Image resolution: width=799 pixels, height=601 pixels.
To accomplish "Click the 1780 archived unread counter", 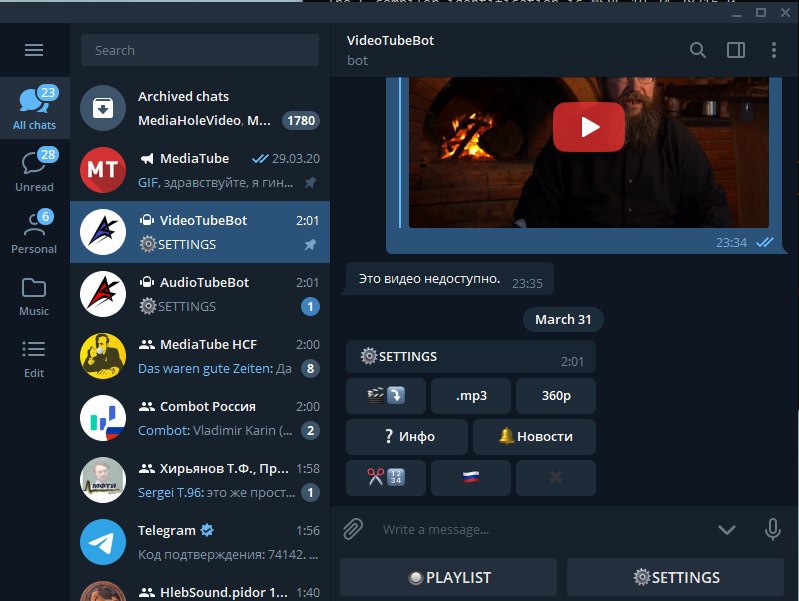I will click(301, 120).
